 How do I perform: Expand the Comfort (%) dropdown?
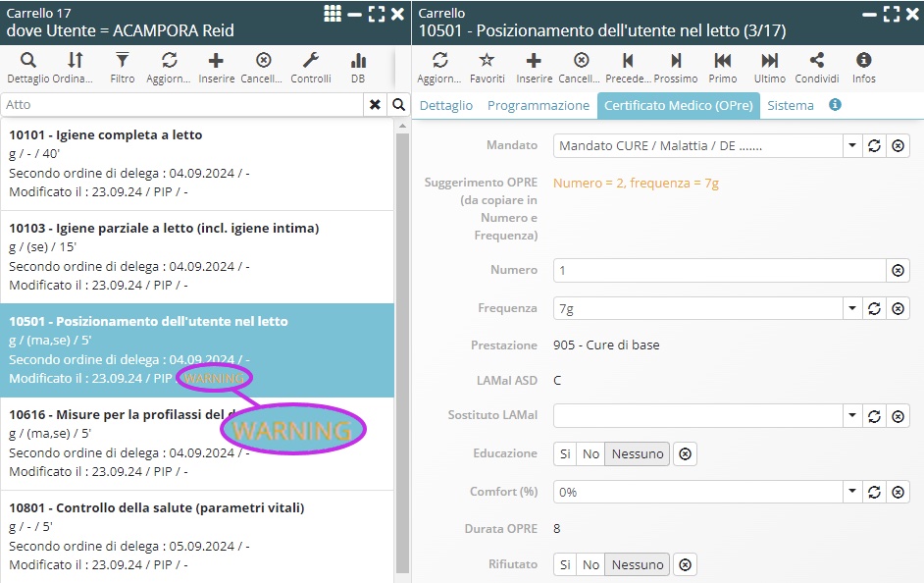pyautogui.click(x=851, y=492)
